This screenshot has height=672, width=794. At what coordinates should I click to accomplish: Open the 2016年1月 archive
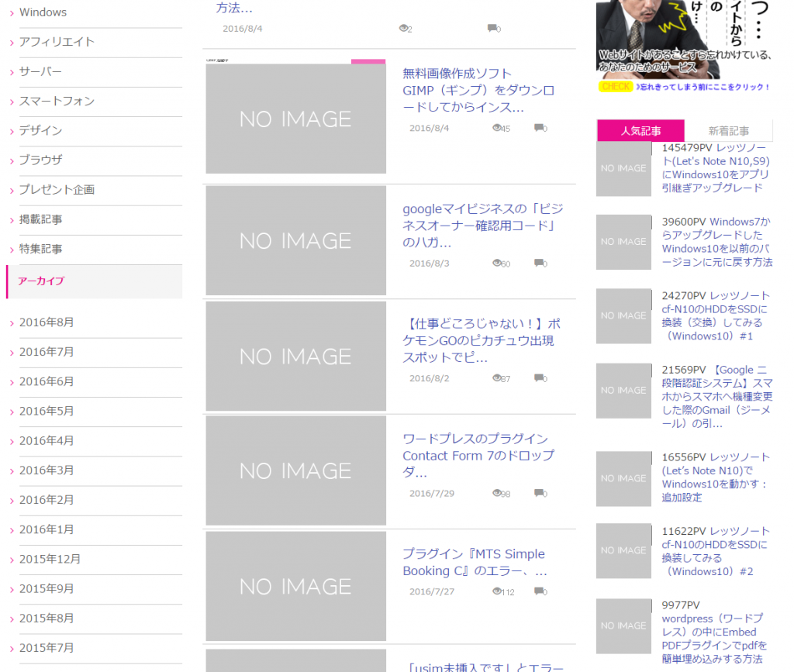click(x=47, y=530)
